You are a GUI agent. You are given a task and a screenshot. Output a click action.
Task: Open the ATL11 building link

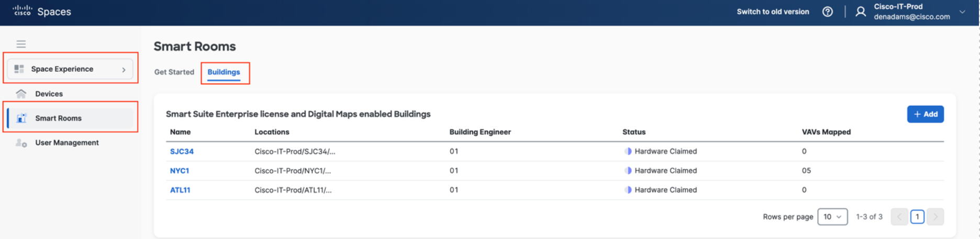tap(180, 190)
